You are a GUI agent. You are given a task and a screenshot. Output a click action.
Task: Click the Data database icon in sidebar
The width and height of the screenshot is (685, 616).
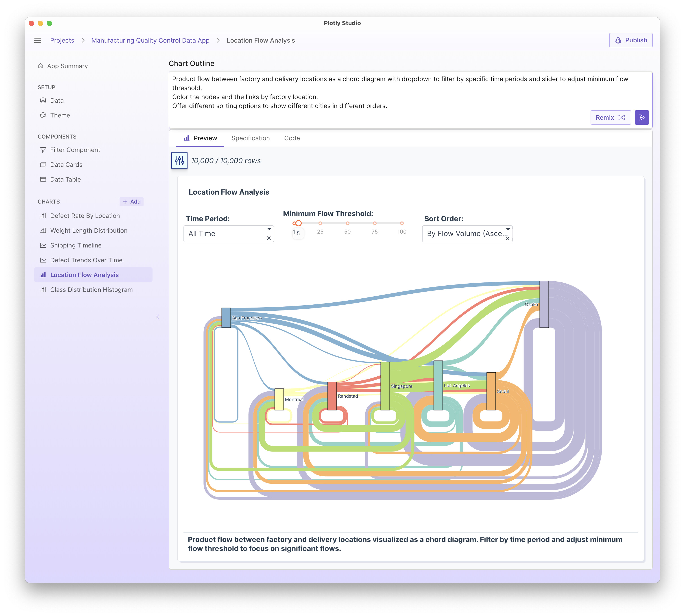click(43, 100)
